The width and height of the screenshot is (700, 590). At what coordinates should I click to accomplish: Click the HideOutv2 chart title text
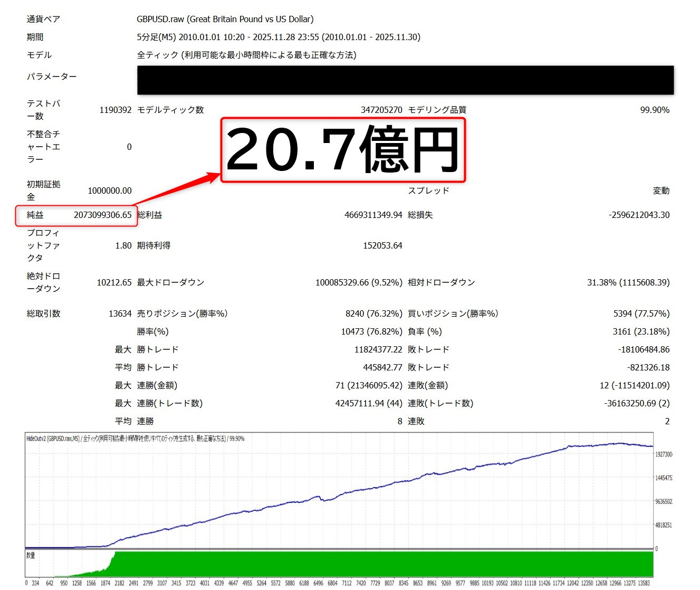point(135,439)
